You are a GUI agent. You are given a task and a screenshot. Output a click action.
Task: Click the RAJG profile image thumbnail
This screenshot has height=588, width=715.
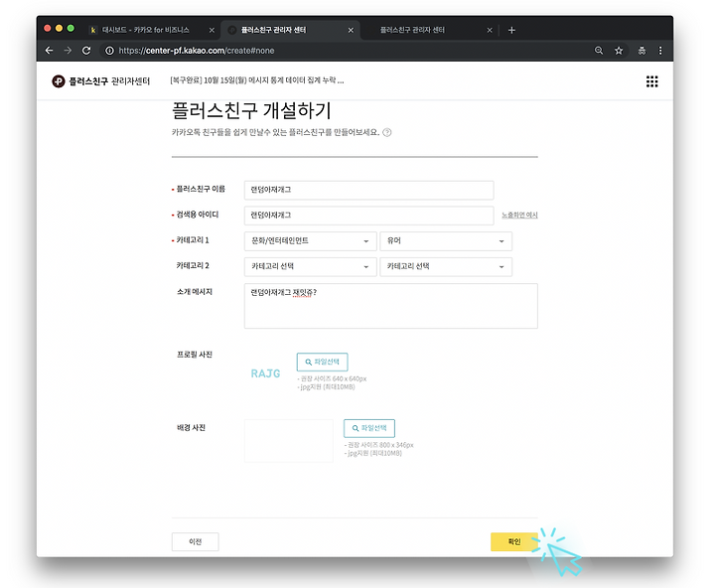click(x=266, y=373)
